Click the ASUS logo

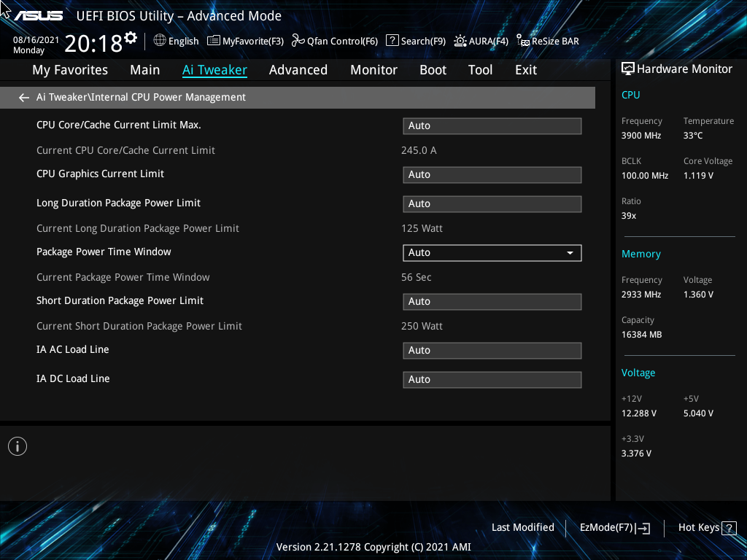click(x=38, y=16)
